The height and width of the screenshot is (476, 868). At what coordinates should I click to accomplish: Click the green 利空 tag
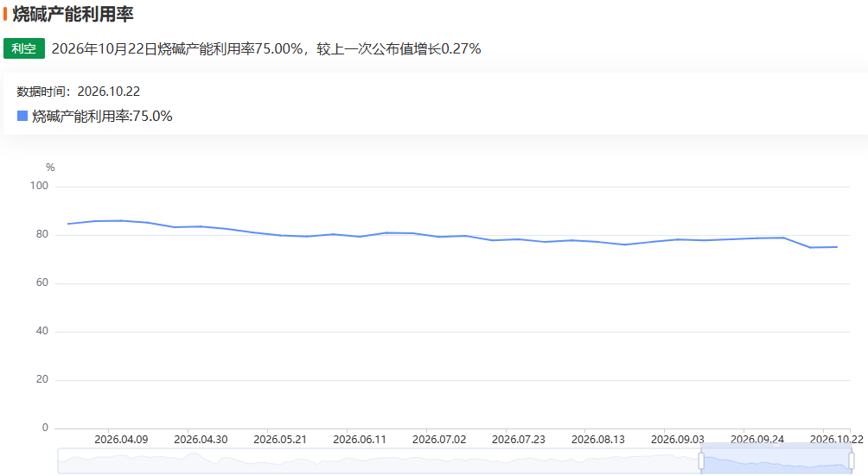(x=24, y=48)
